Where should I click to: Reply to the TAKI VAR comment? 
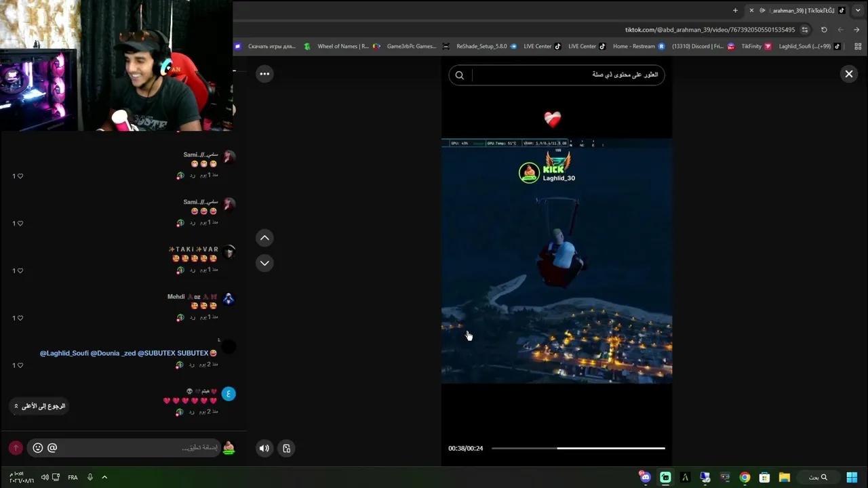point(193,270)
